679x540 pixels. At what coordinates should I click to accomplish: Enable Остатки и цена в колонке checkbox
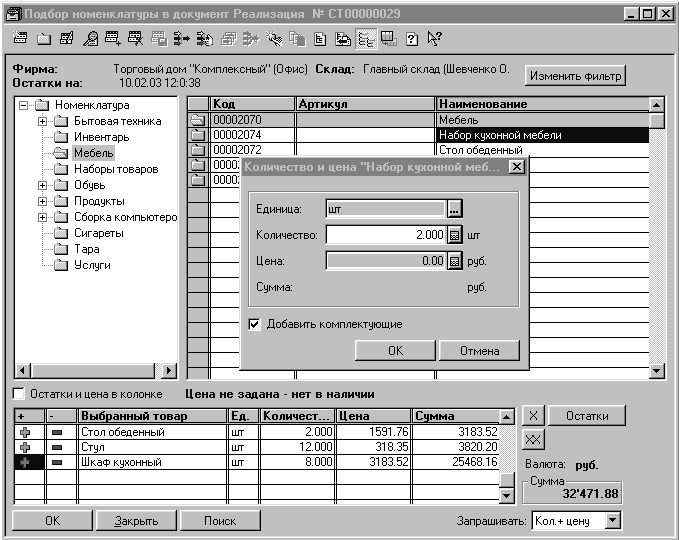(x=19, y=394)
